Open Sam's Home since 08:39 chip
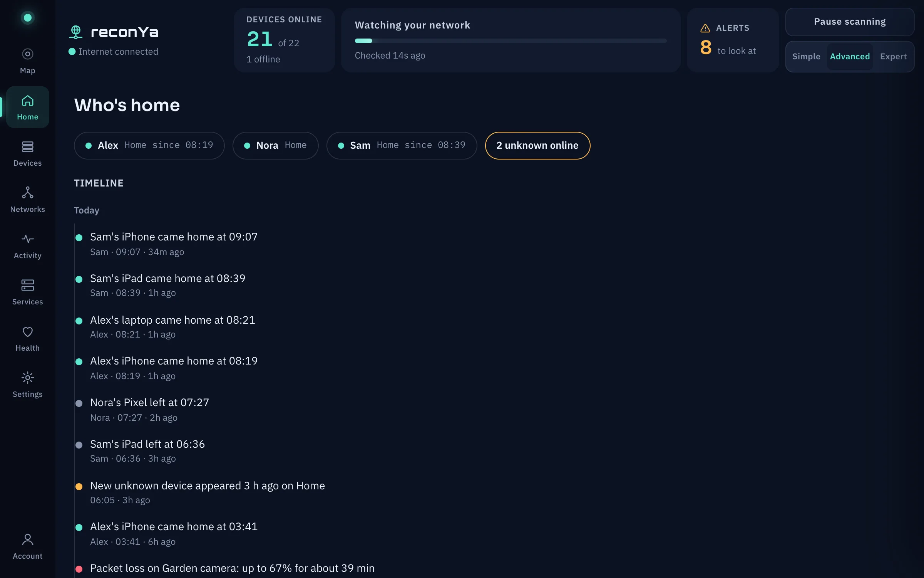Screen dimensions: 924x578 [402, 146]
